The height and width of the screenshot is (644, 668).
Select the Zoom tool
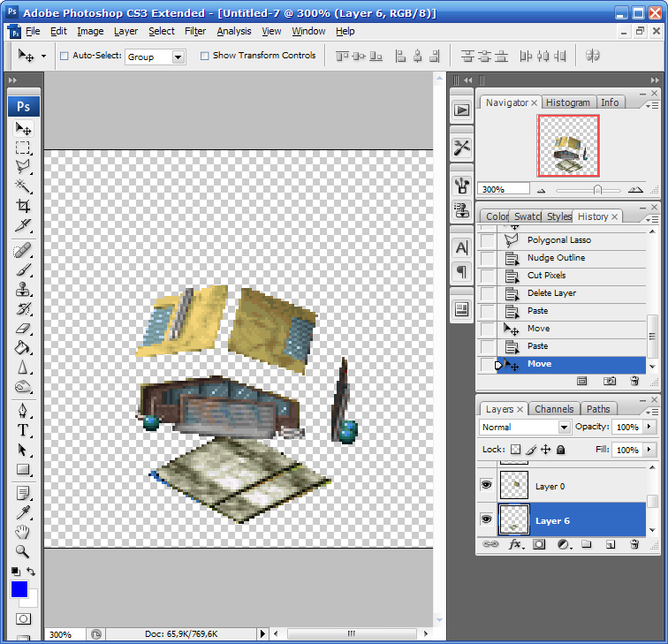pos(23,551)
